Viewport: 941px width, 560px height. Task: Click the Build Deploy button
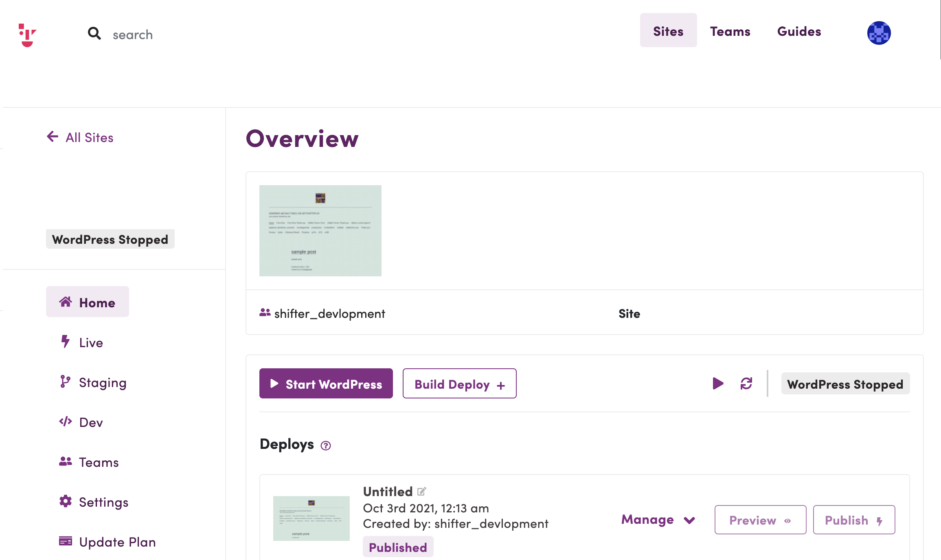(459, 383)
